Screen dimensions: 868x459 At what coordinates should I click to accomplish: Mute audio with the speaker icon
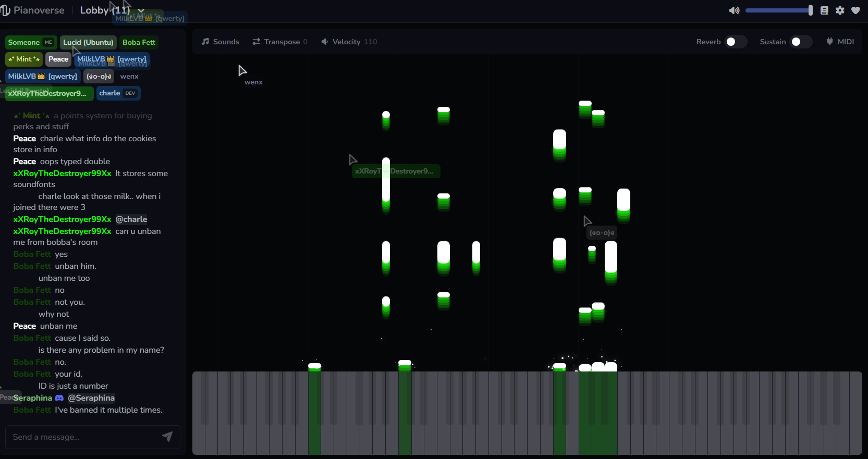click(x=734, y=10)
